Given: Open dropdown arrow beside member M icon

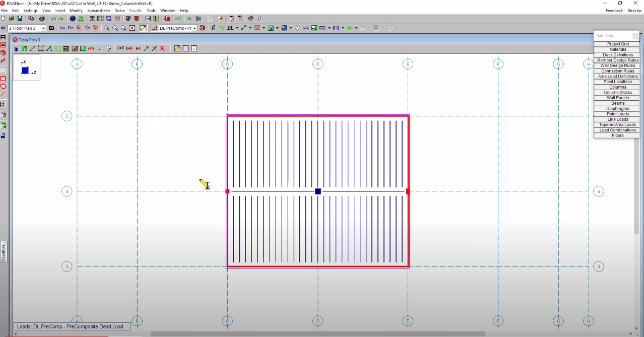Looking at the screenshot, I should click(237, 28).
